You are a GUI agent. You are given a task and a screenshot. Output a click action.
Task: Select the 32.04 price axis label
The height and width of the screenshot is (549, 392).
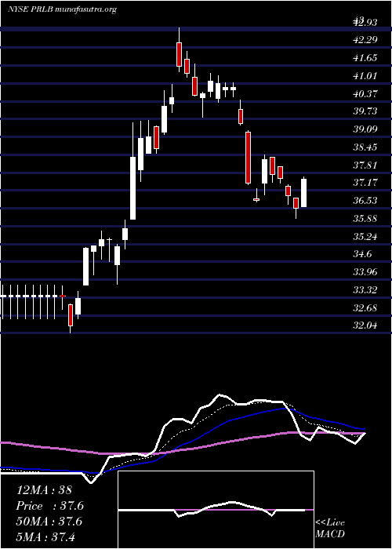tap(365, 325)
